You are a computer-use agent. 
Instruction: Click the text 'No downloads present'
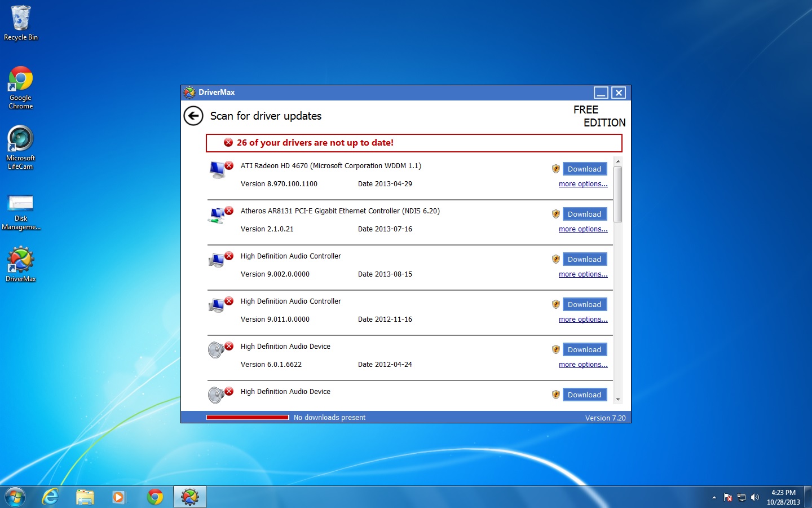click(329, 418)
